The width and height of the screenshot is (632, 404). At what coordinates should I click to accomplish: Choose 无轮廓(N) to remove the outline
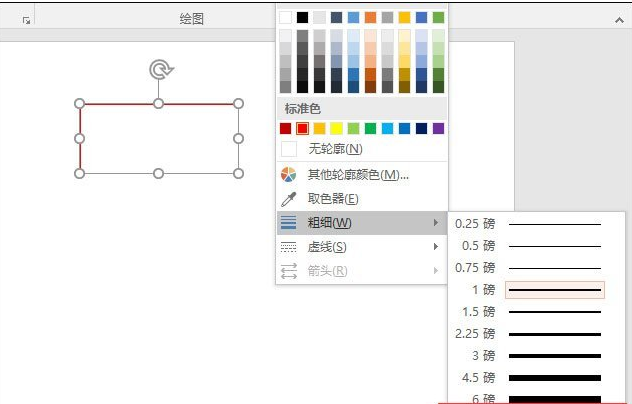click(x=335, y=149)
